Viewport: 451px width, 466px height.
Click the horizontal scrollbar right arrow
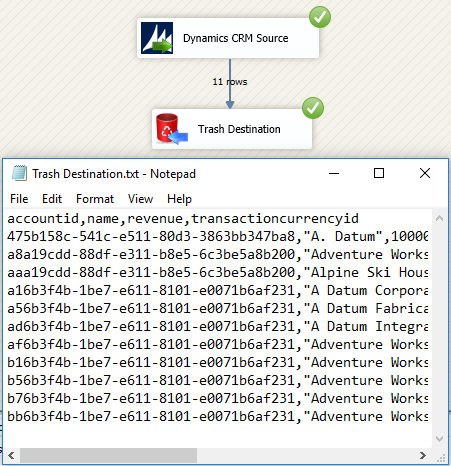click(x=423, y=455)
